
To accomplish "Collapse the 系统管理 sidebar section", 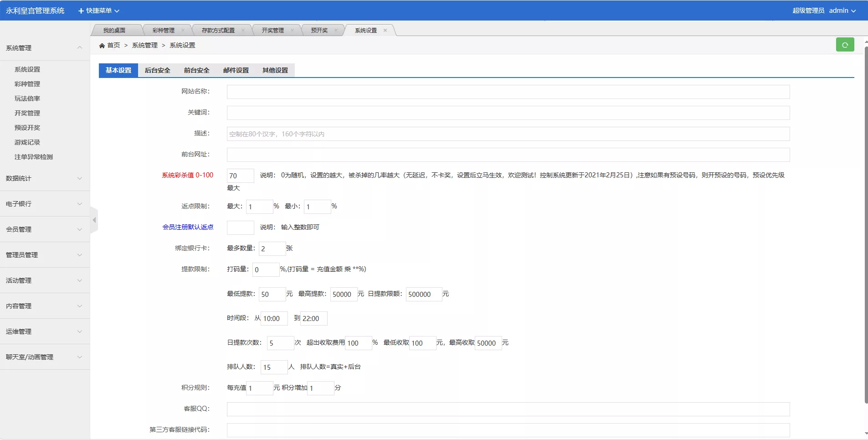I will (45, 48).
